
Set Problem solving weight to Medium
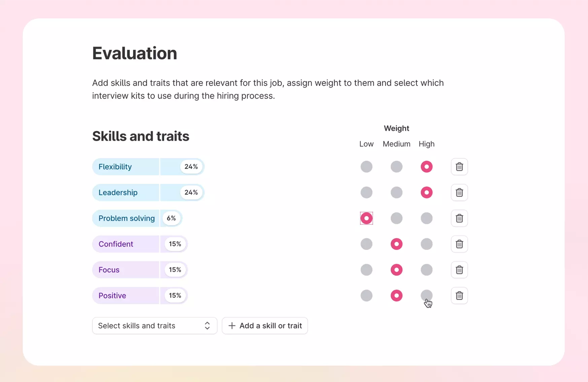click(396, 218)
